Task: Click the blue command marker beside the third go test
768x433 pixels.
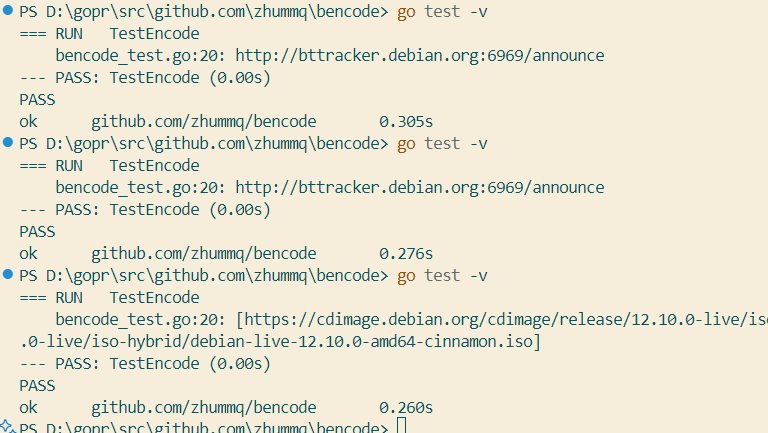Action: [x=8, y=275]
